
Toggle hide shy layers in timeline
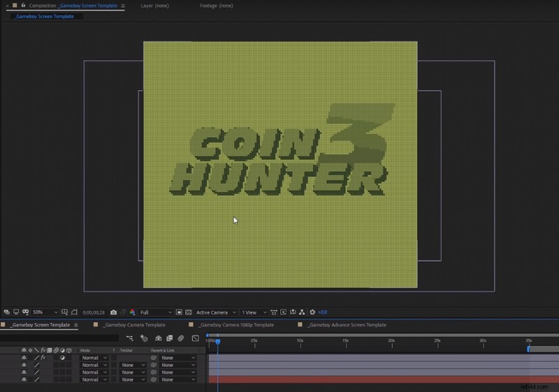(159, 338)
